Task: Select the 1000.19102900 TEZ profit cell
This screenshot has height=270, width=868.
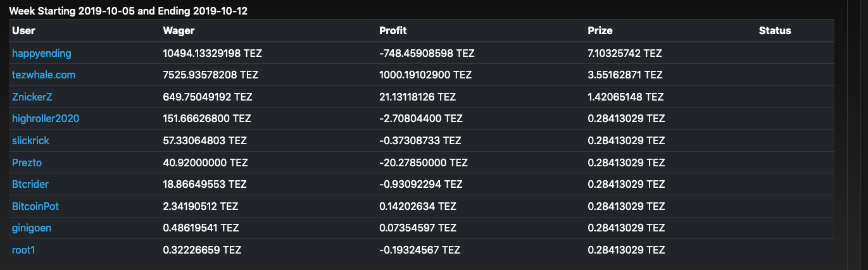Action: pos(425,75)
